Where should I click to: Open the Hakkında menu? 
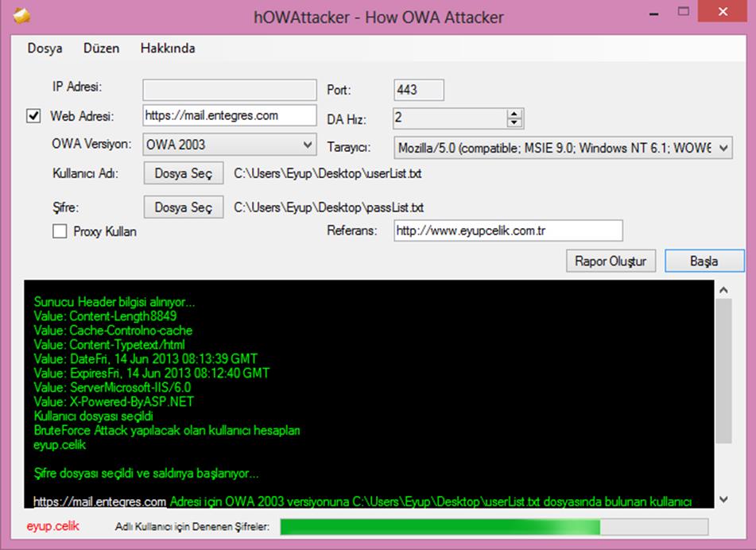168,48
